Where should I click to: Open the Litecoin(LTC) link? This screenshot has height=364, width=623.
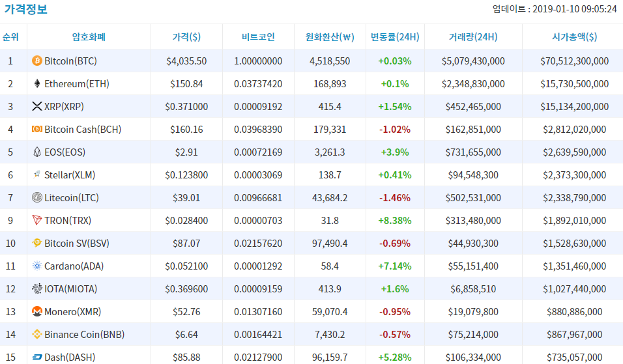pyautogui.click(x=72, y=198)
